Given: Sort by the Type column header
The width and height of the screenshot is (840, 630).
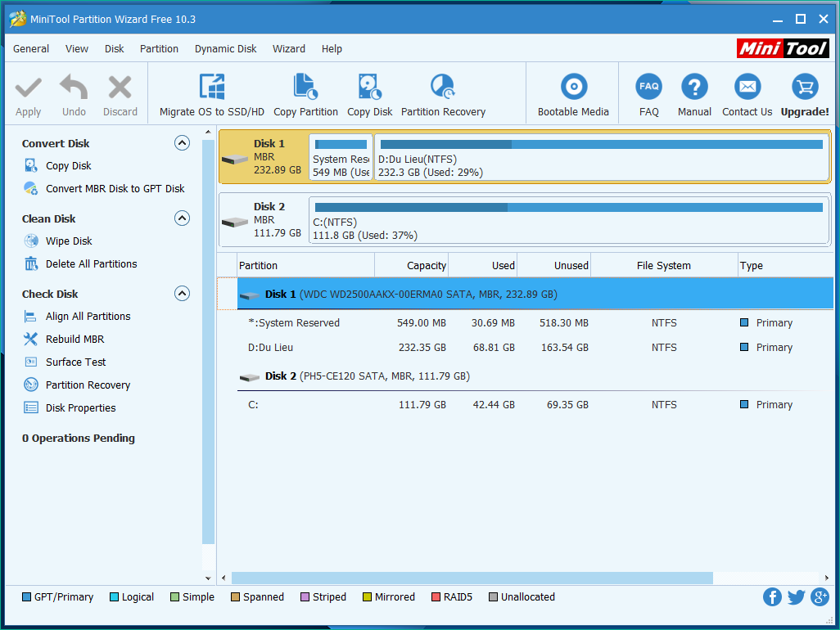Looking at the screenshot, I should (785, 265).
